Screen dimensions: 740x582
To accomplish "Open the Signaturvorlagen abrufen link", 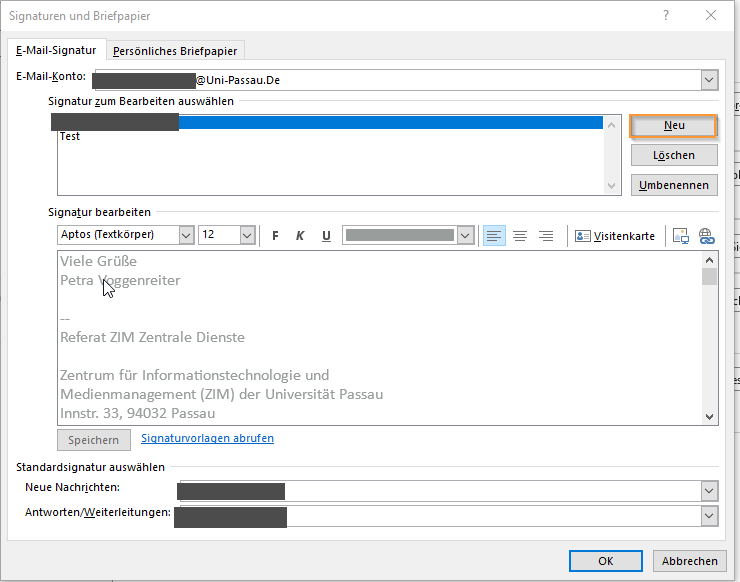I will click(x=207, y=438).
